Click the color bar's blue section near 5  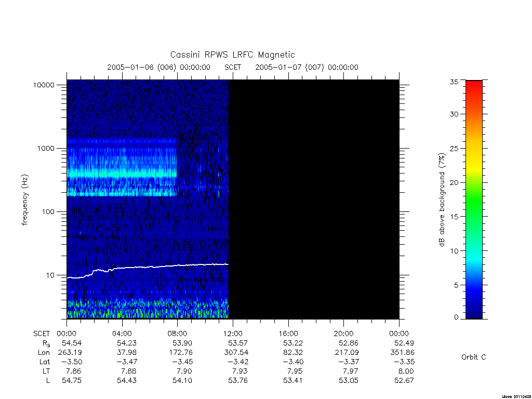tap(474, 285)
